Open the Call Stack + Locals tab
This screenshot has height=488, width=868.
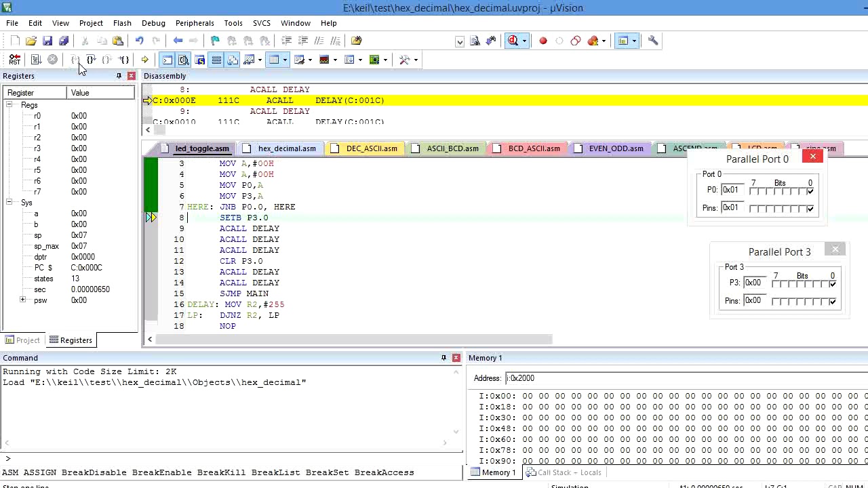[x=564, y=472]
